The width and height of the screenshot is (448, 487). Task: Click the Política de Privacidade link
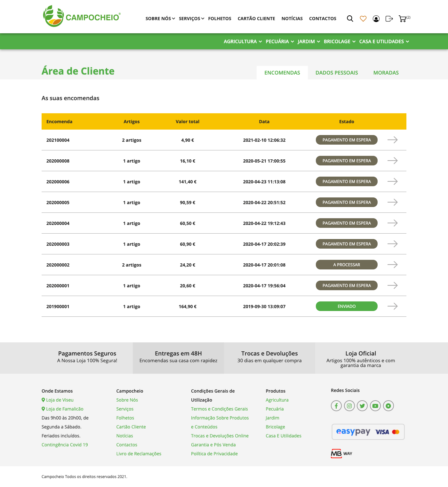[x=214, y=453]
